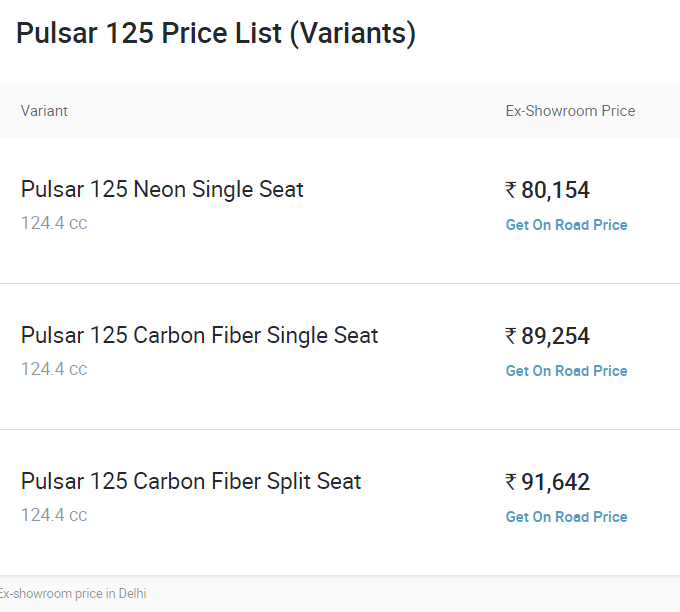Open Pulsar 125 Carbon Fiber Single Seat variant
Image resolution: width=680 pixels, height=612 pixels.
199,336
